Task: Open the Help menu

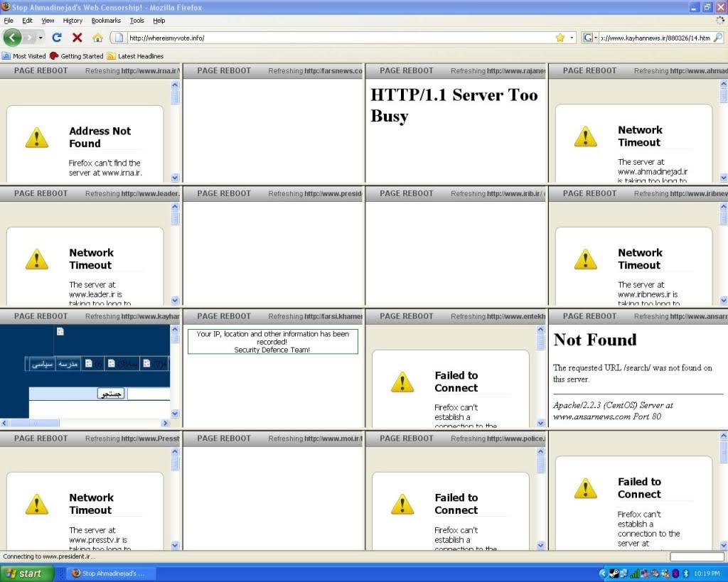Action: tap(159, 21)
